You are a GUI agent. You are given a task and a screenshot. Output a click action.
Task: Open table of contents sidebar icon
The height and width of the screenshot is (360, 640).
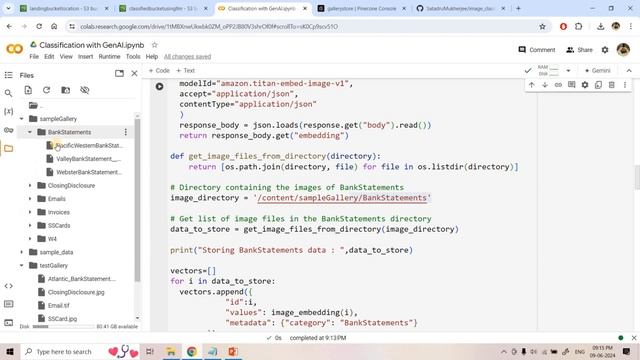[9, 75]
